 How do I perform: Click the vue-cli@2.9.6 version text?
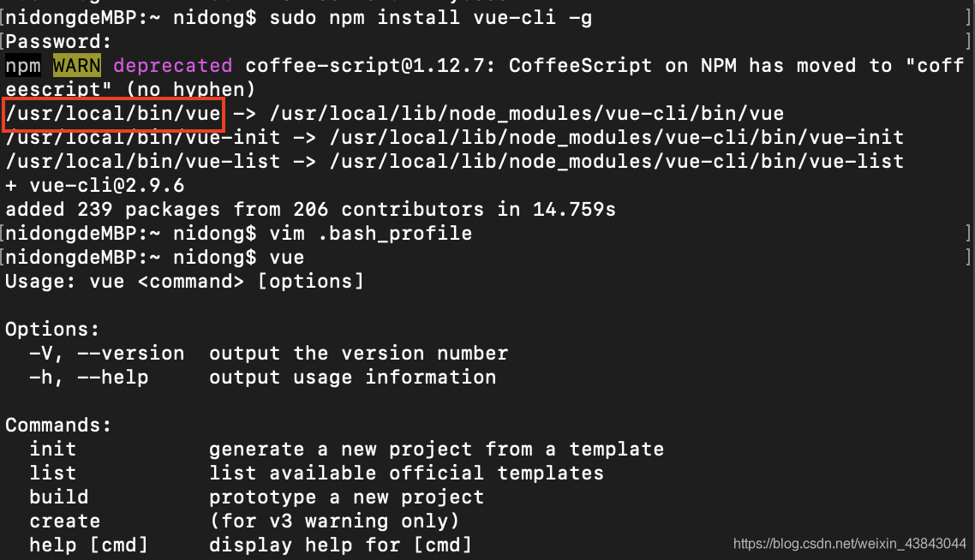pyautogui.click(x=106, y=186)
